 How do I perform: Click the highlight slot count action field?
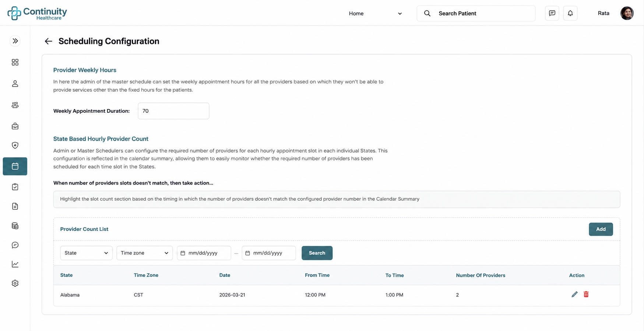point(337,199)
